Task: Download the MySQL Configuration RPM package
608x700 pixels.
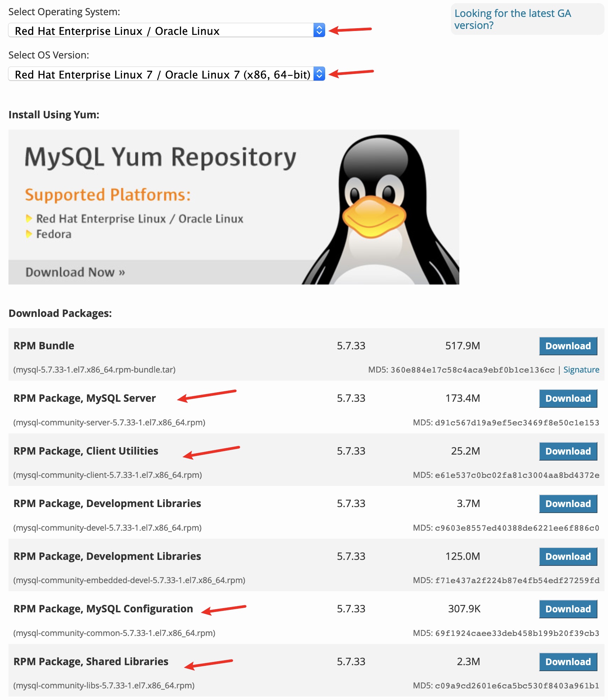Action: (x=568, y=609)
